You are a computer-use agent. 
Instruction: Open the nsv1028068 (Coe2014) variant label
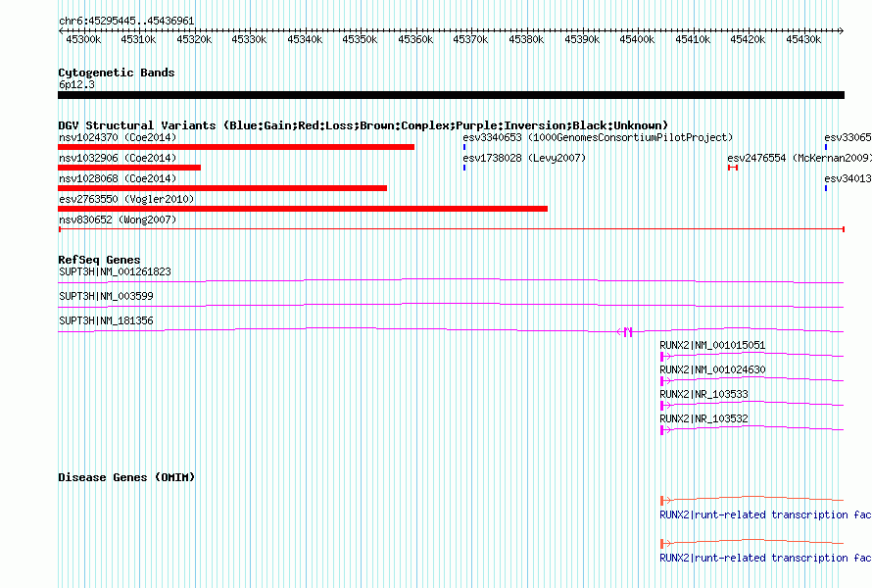pos(118,178)
